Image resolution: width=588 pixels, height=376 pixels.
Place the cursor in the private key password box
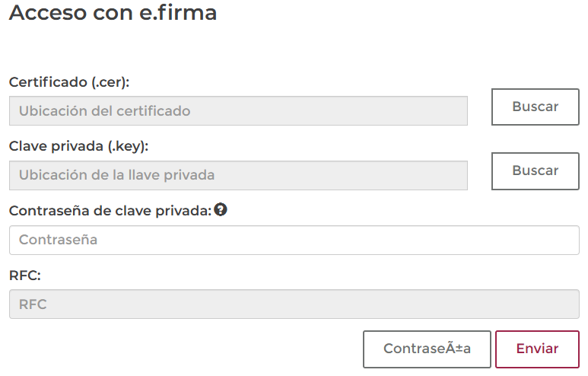294,240
